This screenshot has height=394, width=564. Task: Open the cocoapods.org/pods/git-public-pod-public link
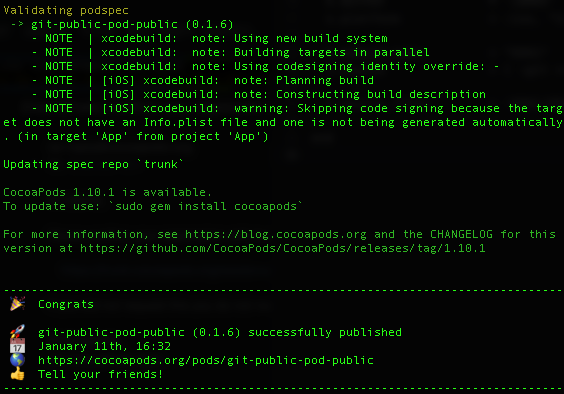tap(206, 360)
